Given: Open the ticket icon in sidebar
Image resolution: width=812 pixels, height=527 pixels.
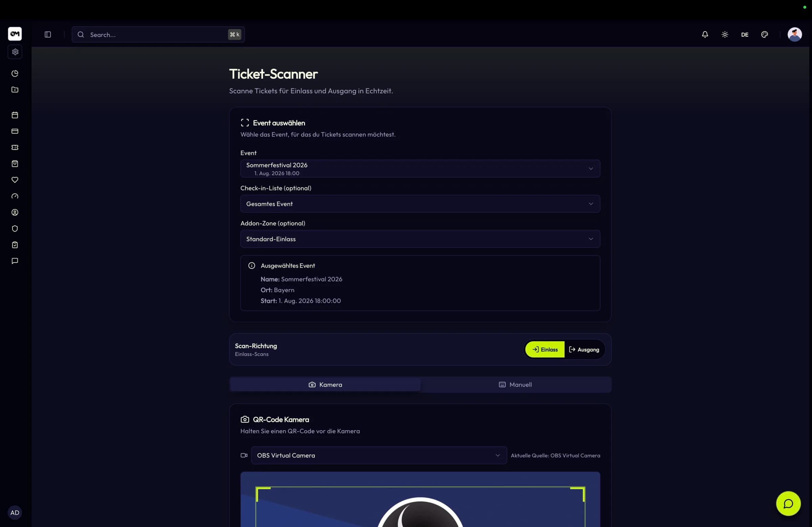Looking at the screenshot, I should pos(15,147).
